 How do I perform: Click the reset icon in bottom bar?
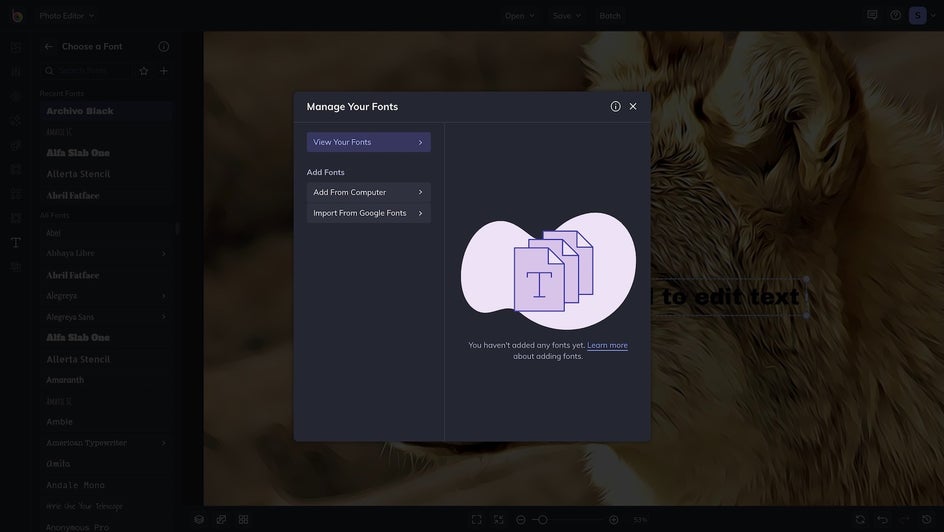click(x=860, y=519)
